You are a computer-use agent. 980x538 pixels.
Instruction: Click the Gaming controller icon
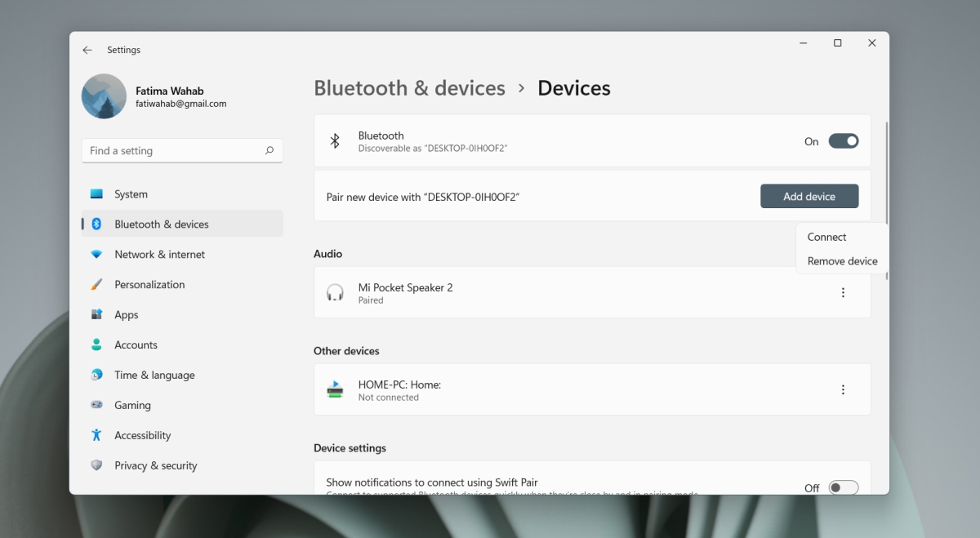coord(96,405)
